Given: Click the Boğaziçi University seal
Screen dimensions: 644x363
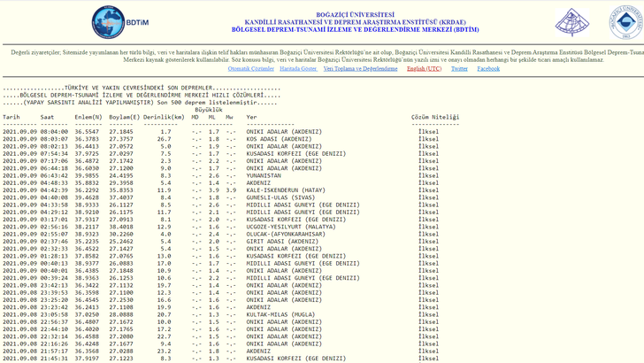Looking at the screenshot, I should click(x=626, y=22).
